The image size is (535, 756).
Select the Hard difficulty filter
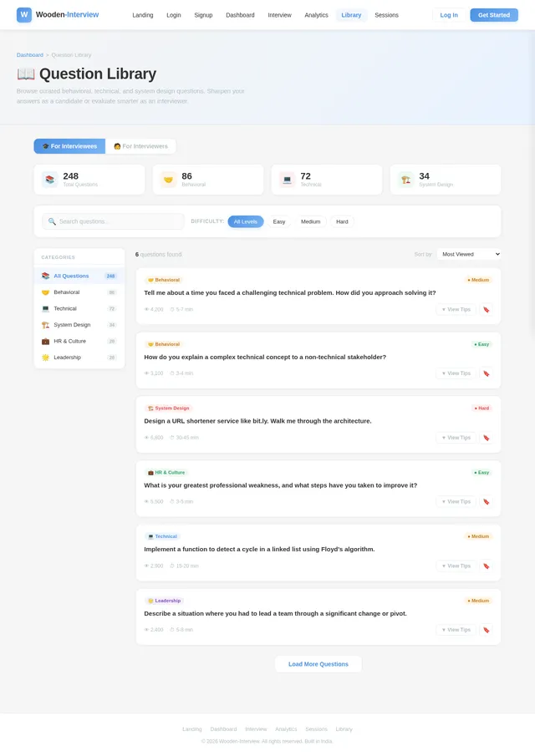342,221
